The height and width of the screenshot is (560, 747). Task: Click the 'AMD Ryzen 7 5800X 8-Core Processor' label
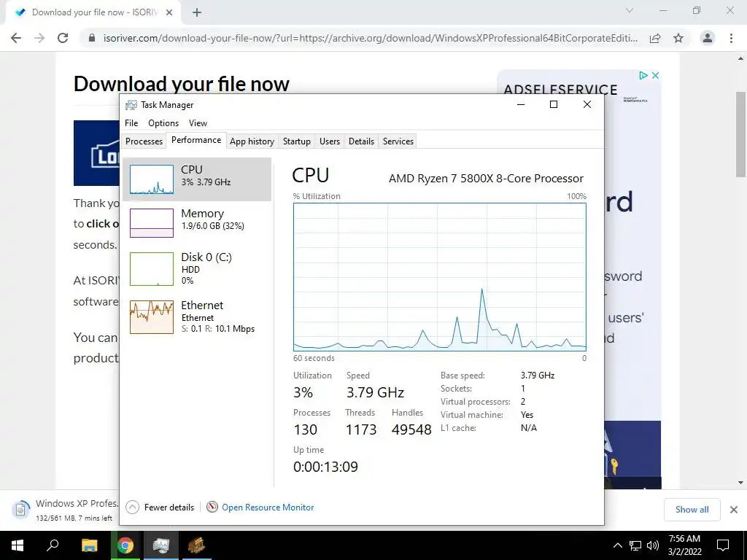coord(486,179)
